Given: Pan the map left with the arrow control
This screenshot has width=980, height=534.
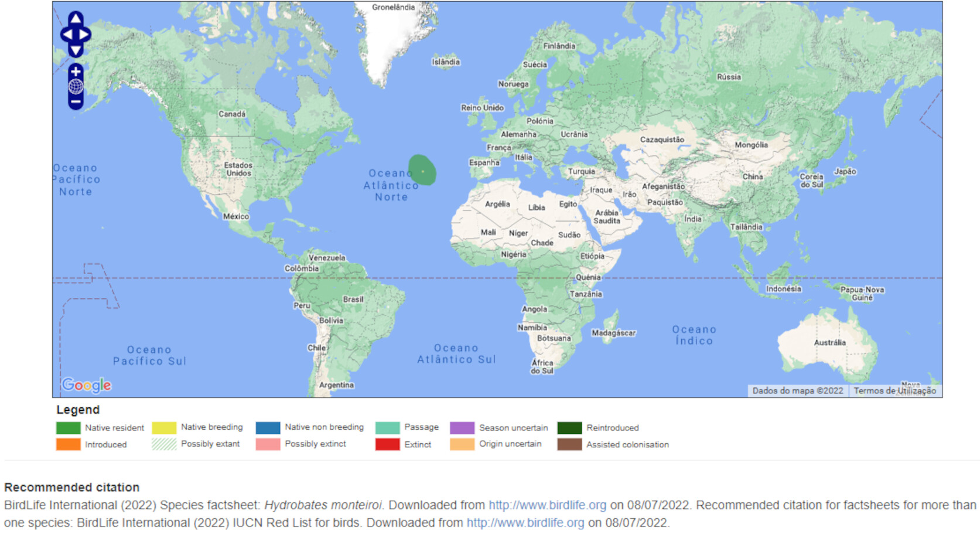Looking at the screenshot, I should click(x=66, y=35).
